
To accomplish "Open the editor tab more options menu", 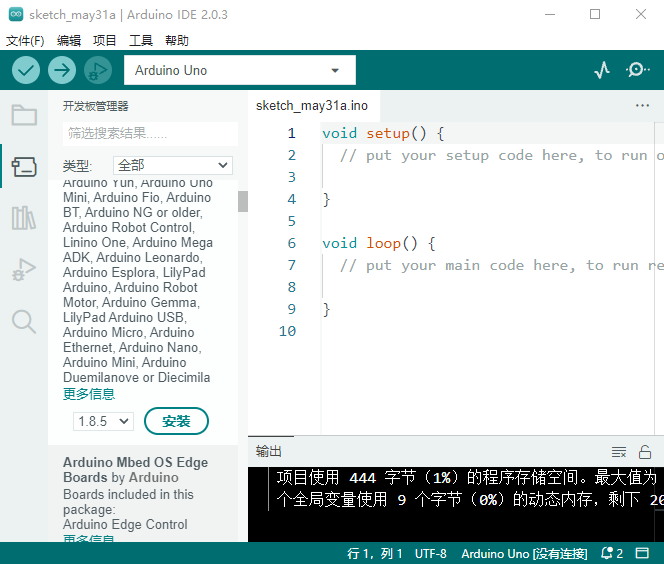I will pyautogui.click(x=642, y=105).
